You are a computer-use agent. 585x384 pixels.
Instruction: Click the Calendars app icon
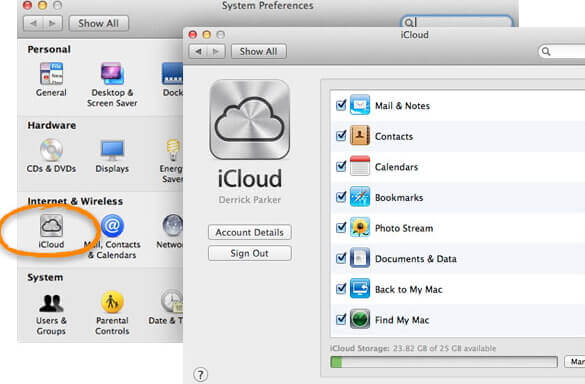360,166
